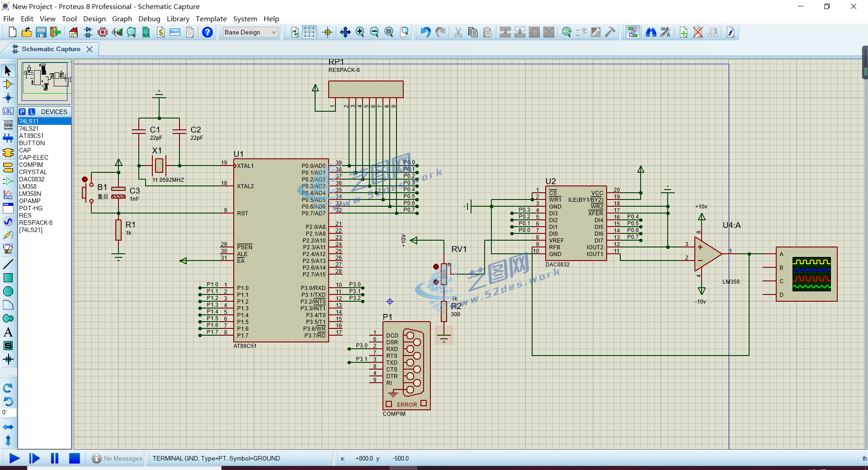Screen dimensions: 868x470
Task: Remove the sheet with red X icon
Action: click(698, 32)
